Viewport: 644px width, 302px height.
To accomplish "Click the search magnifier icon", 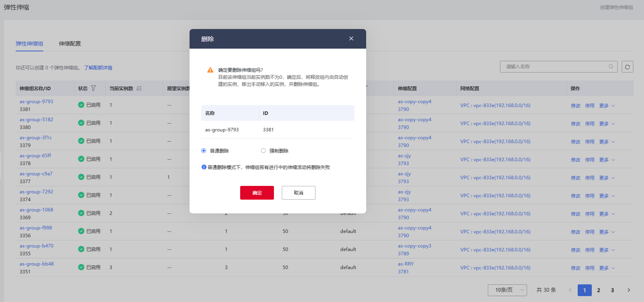I will pos(611,67).
